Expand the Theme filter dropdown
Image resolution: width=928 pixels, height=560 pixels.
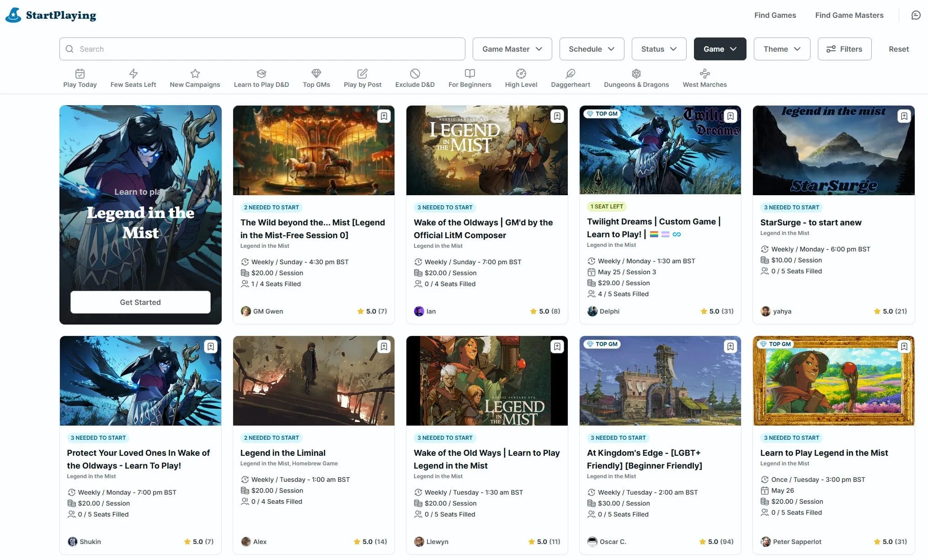(x=782, y=49)
